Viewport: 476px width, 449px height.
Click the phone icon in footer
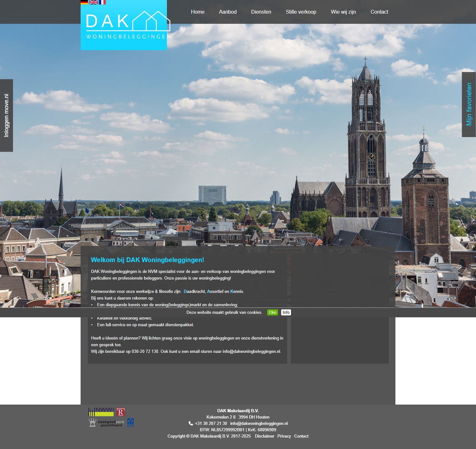pos(191,423)
